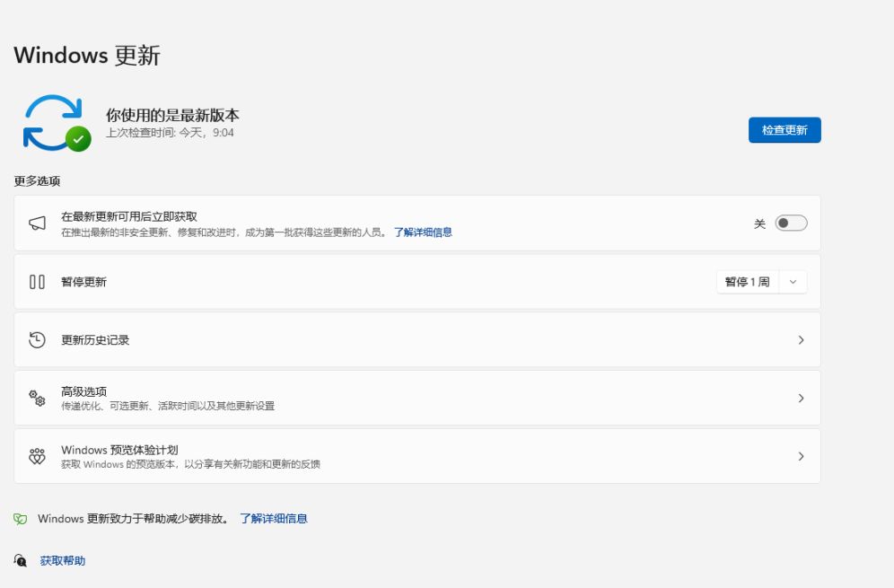
Task: Click the Insider Program hearts icon
Action: click(x=37, y=456)
